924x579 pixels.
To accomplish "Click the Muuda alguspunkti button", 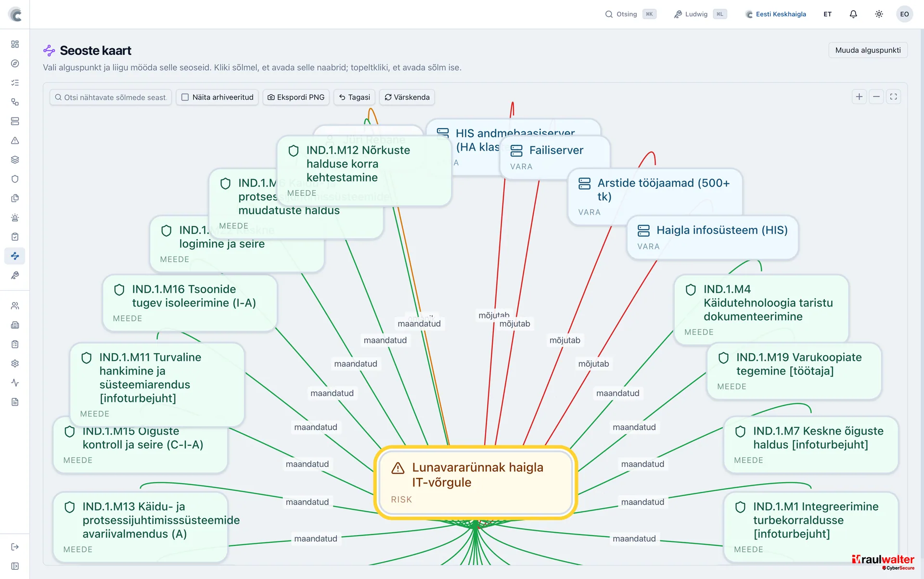I will click(x=868, y=50).
